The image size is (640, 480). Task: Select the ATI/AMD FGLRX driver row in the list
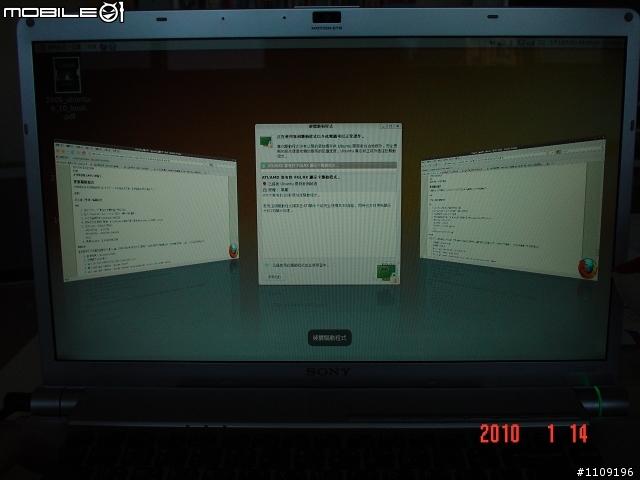pyautogui.click(x=329, y=165)
